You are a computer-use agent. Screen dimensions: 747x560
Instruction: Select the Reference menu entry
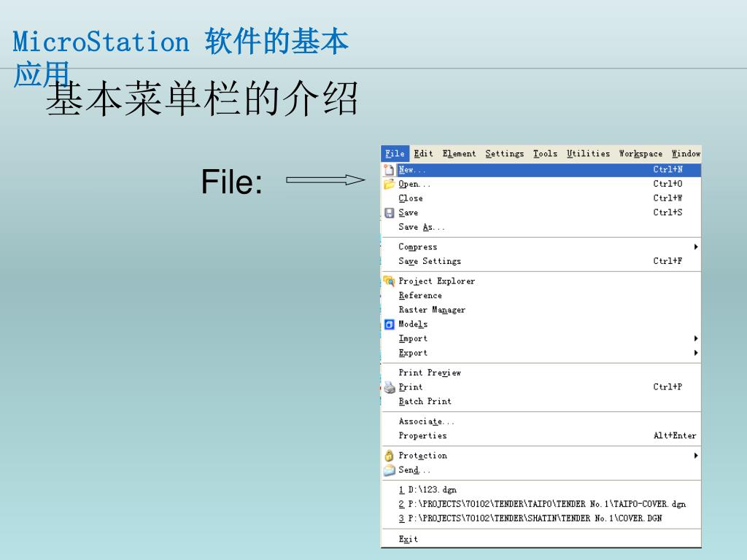tap(541, 295)
